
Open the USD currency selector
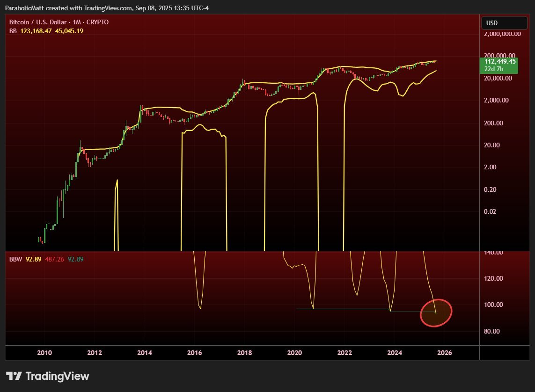click(504, 22)
